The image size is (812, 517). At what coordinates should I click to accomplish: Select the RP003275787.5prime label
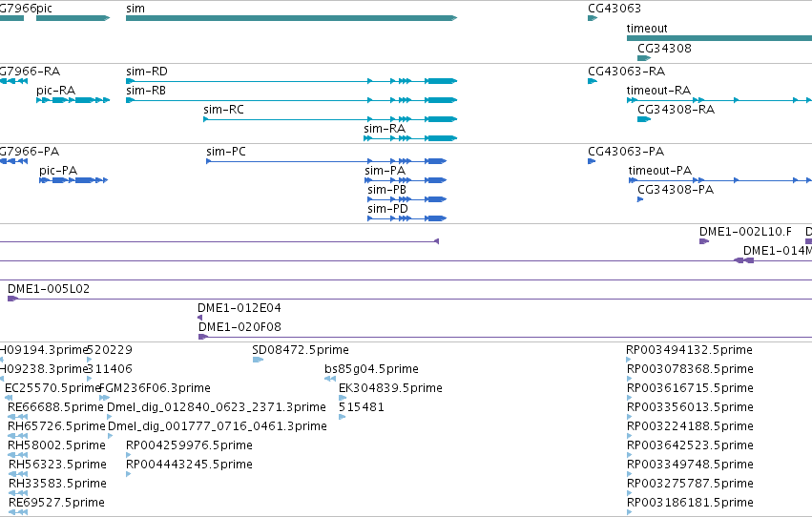point(690,484)
